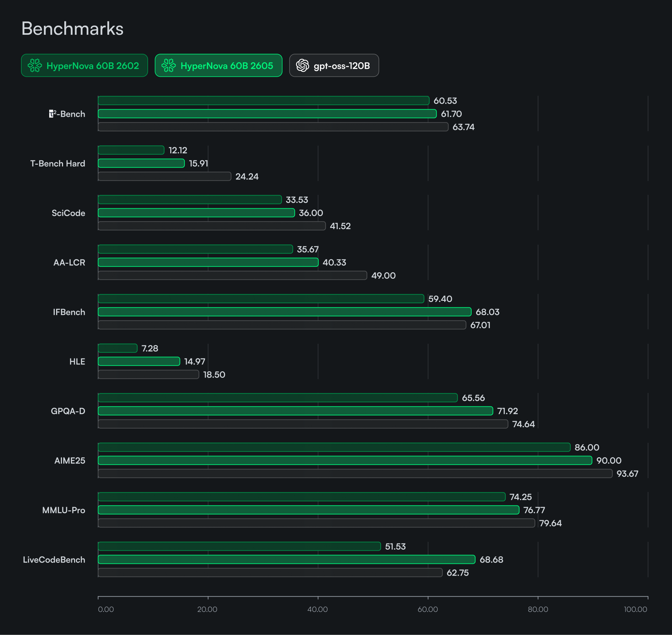Click the "79.64" value on MMLU-Pro
The width and height of the screenshot is (672, 635).
click(551, 523)
